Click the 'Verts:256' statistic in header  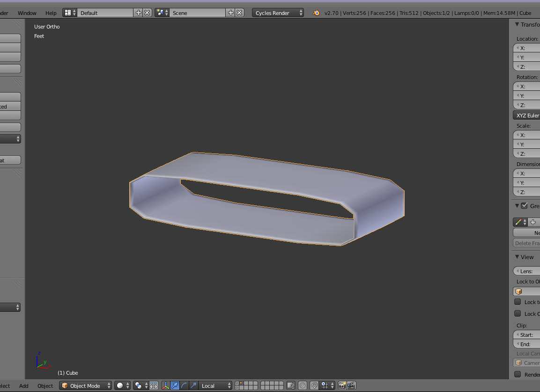[355, 13]
